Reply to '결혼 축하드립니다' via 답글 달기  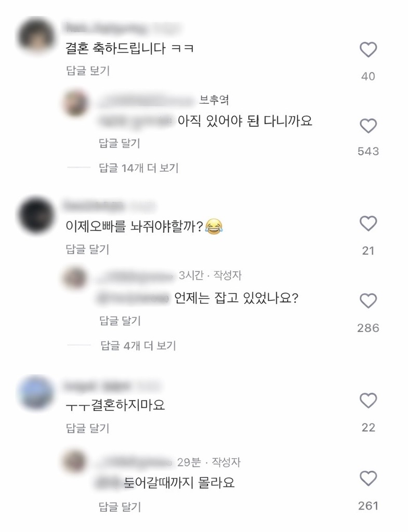[x=88, y=71]
